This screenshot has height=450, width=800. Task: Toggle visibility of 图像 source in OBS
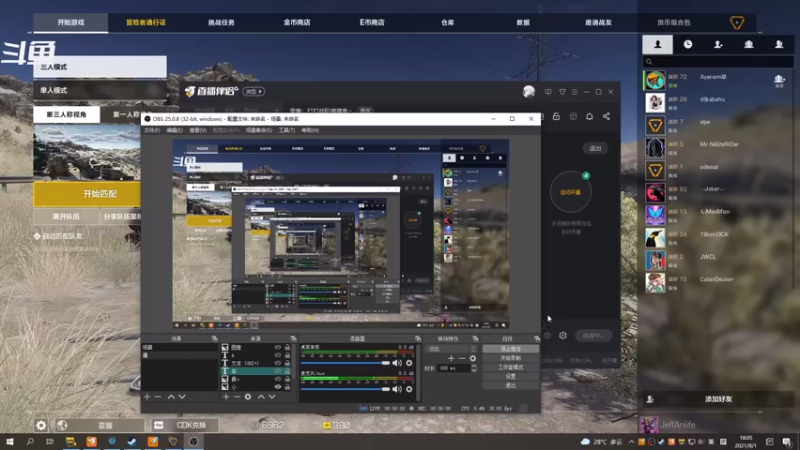278,347
